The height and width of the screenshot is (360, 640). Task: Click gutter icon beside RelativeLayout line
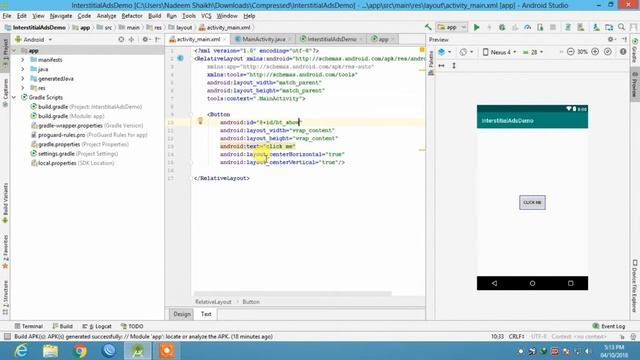point(180,58)
